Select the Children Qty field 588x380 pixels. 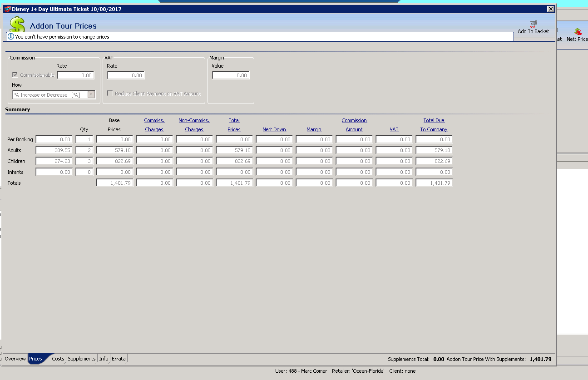pos(84,161)
